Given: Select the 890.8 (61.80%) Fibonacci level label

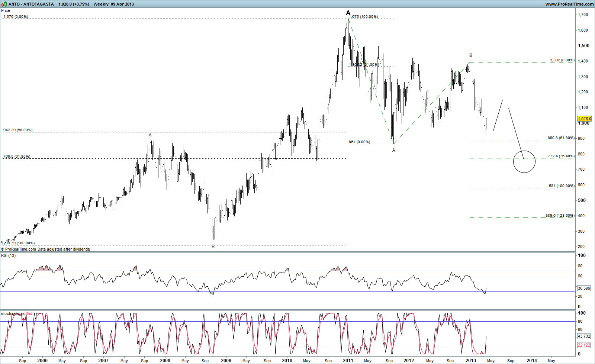Looking at the screenshot, I should point(561,138).
